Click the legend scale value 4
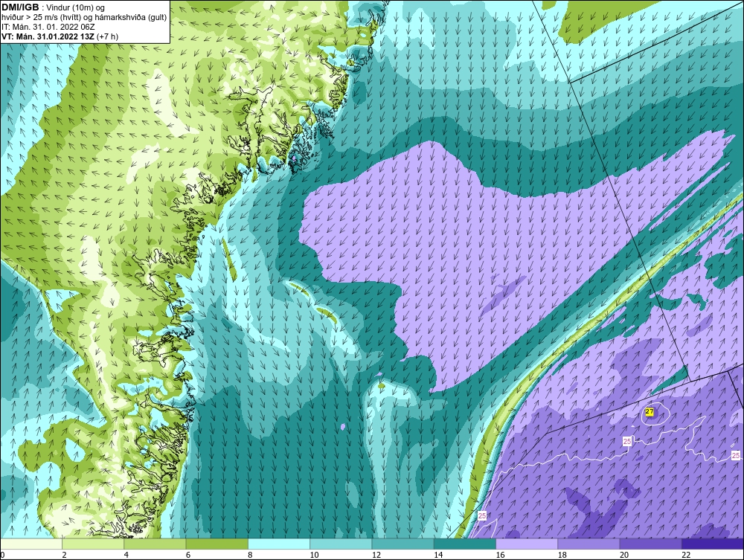The image size is (744, 560). tap(126, 556)
